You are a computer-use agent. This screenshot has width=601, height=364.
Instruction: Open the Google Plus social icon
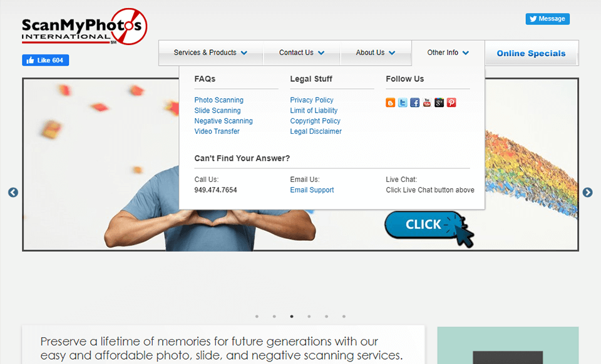click(439, 103)
